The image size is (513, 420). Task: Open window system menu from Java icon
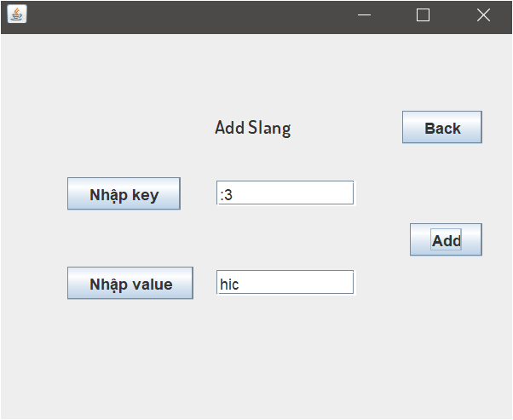click(x=17, y=14)
